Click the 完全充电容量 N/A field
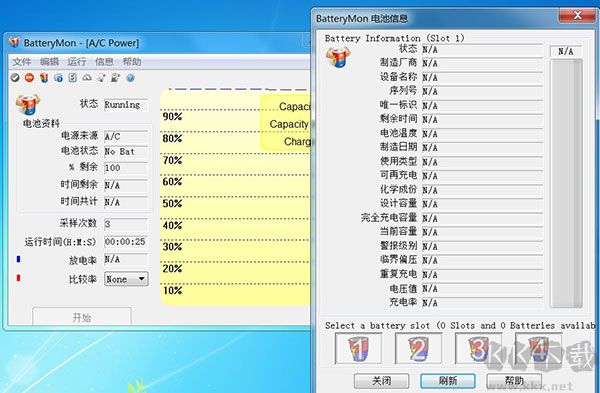 pos(482,218)
